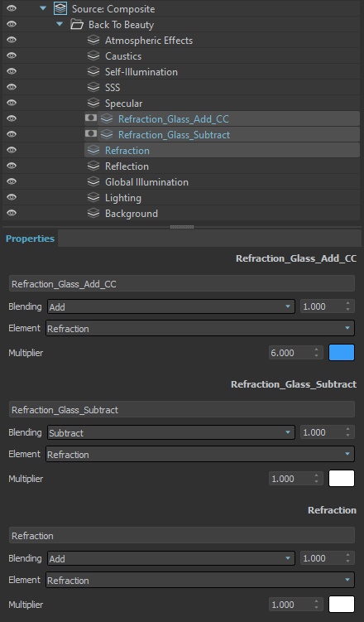Screen dimensions: 364x622
Task: Hide the Specular layer with its eye icon
Action: tap(12, 103)
